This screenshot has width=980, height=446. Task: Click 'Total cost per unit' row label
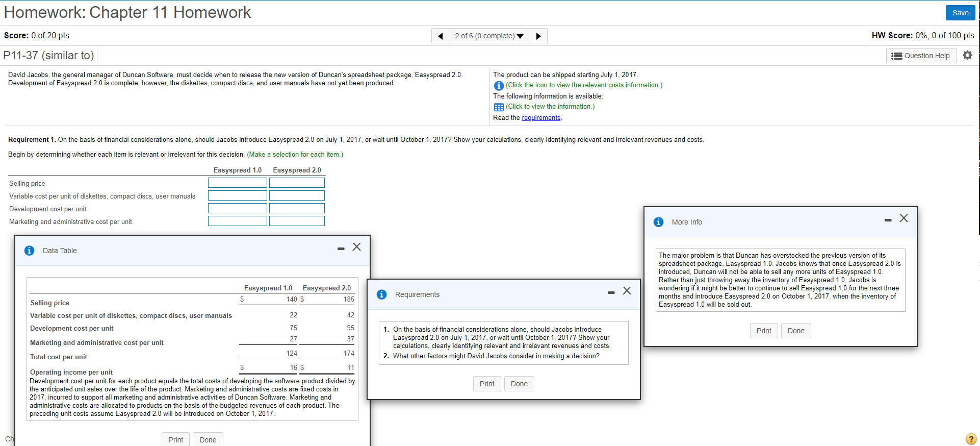pyautogui.click(x=59, y=357)
